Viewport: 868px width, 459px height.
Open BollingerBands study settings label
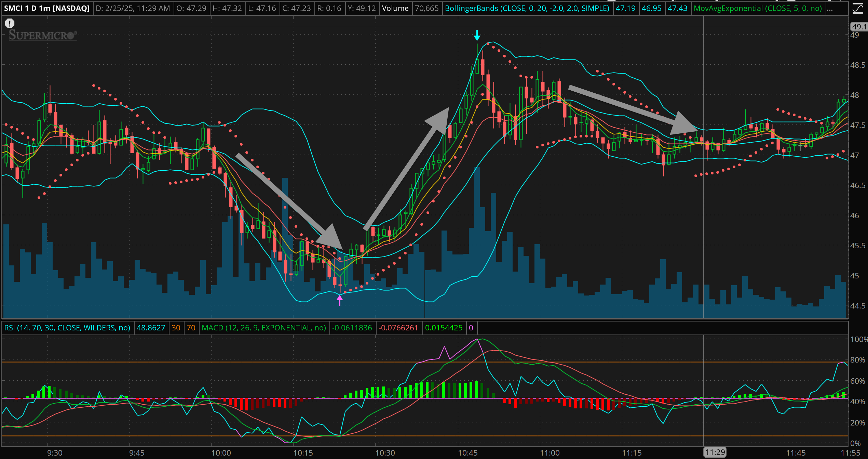tap(527, 8)
